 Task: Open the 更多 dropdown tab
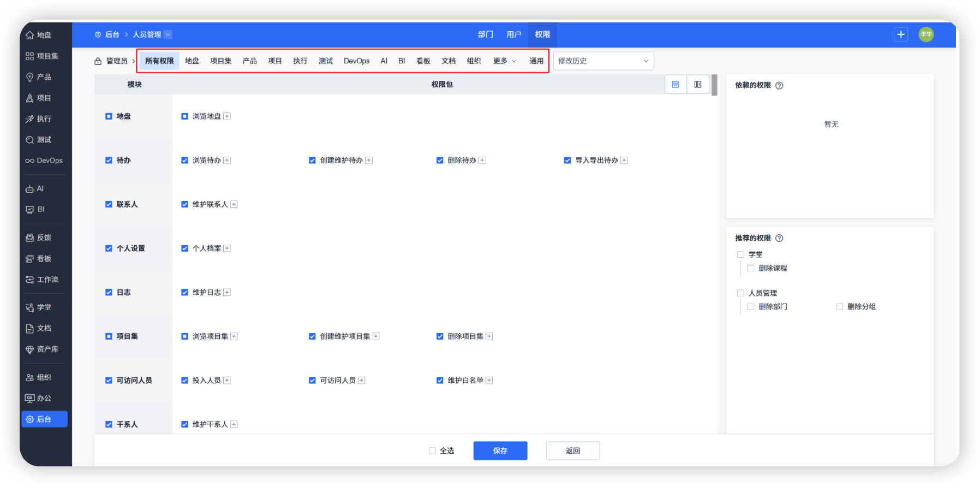point(505,61)
